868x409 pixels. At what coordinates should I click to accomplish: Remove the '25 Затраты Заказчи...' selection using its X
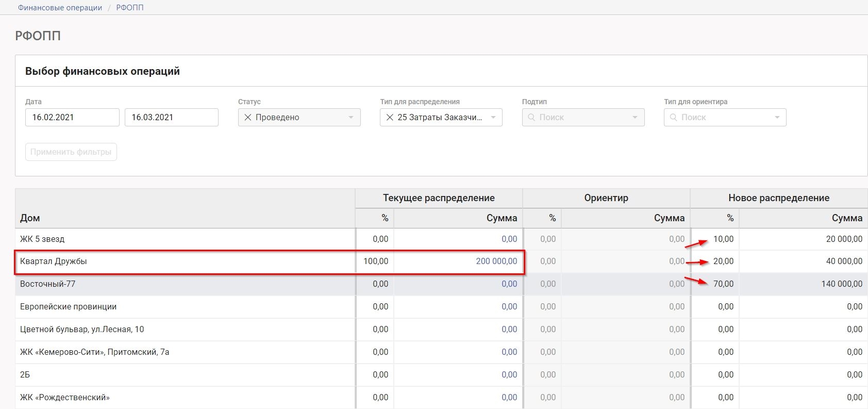tap(390, 118)
